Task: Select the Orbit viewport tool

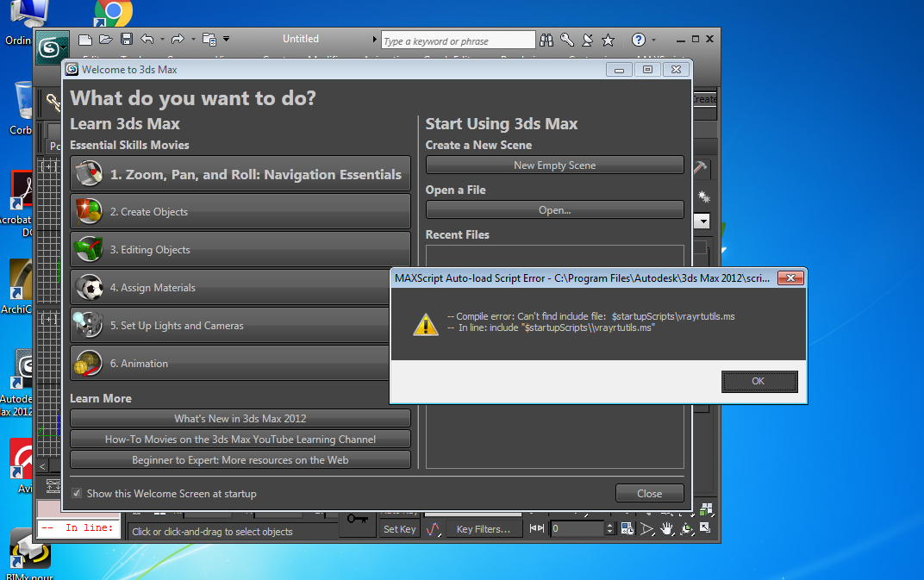Action: tap(686, 528)
